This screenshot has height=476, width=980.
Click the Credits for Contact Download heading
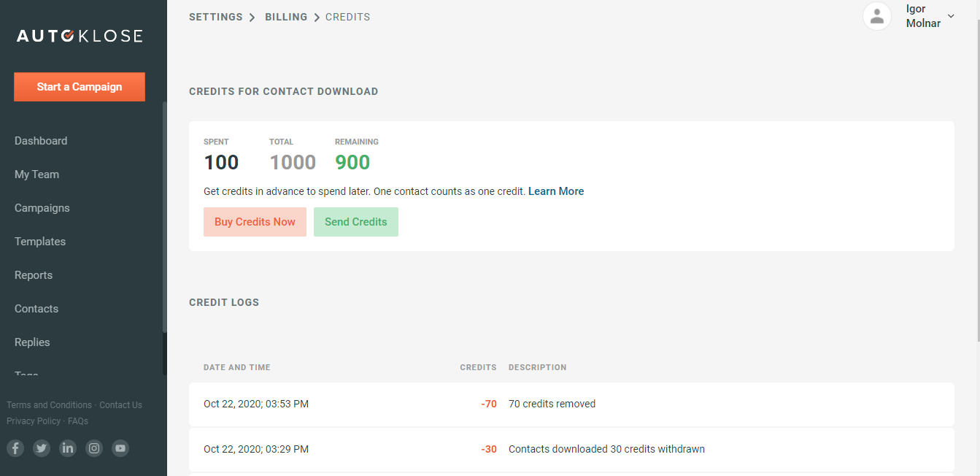pyautogui.click(x=284, y=92)
